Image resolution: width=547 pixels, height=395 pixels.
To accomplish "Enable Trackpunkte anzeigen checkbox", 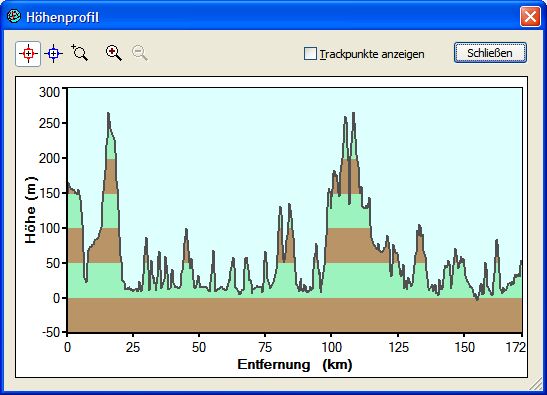I will (x=310, y=54).
